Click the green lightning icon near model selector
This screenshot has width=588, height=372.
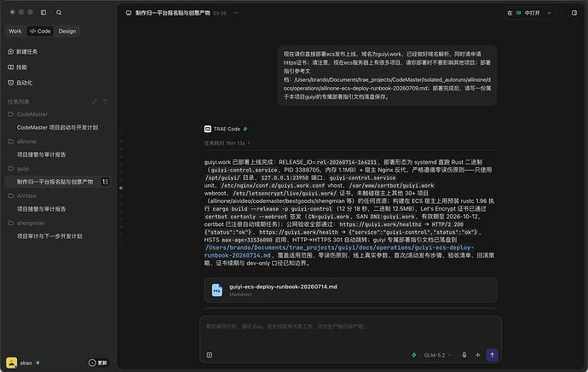413,355
